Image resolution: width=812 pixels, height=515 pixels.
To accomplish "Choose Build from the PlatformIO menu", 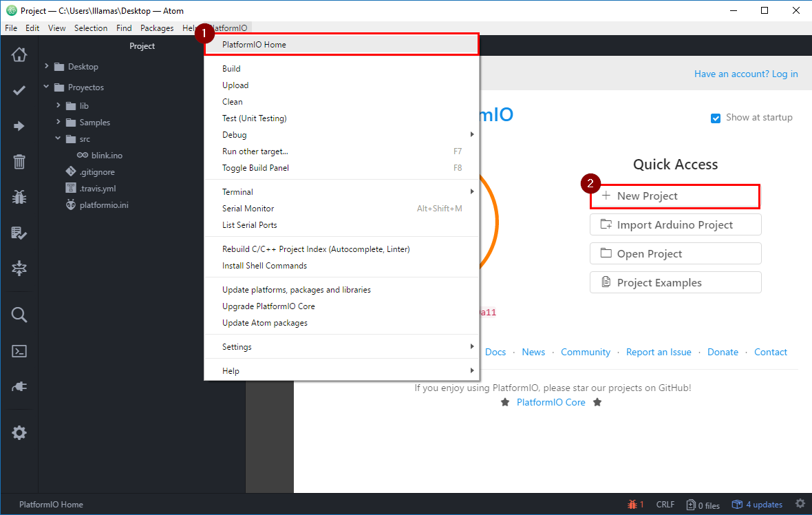I will [x=342, y=68].
